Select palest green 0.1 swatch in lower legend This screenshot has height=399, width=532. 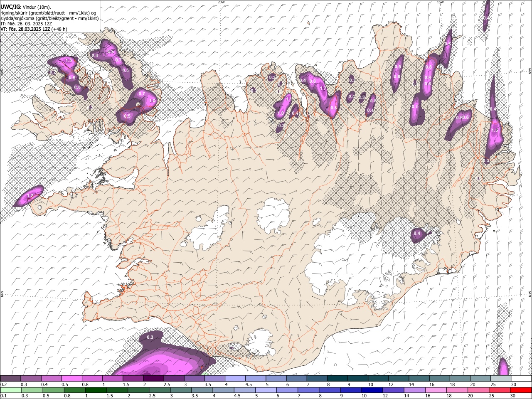(10, 390)
